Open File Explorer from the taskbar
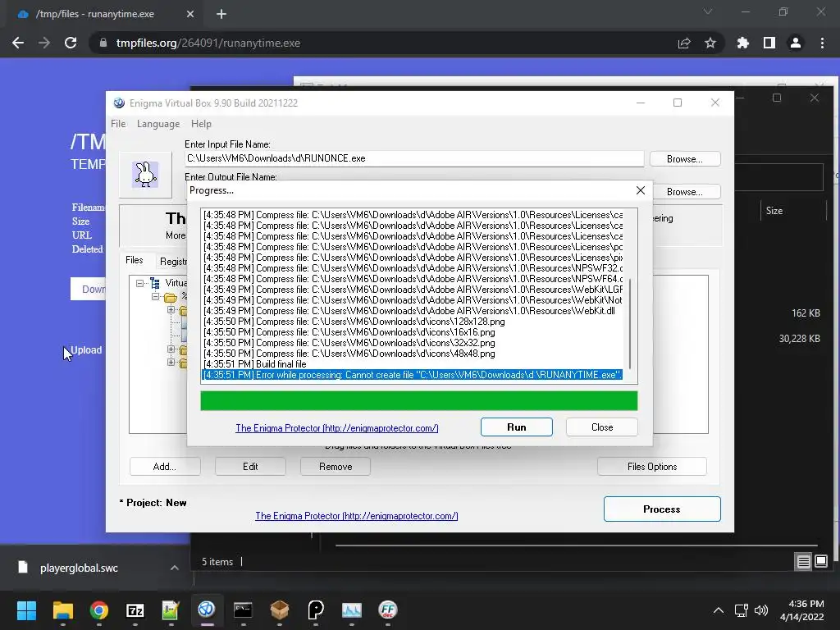 [x=62, y=610]
